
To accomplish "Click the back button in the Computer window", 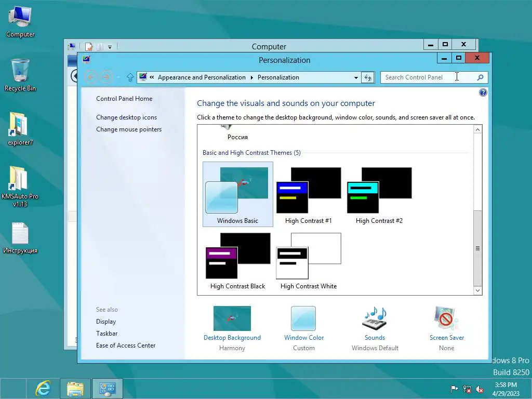I will [74, 75].
